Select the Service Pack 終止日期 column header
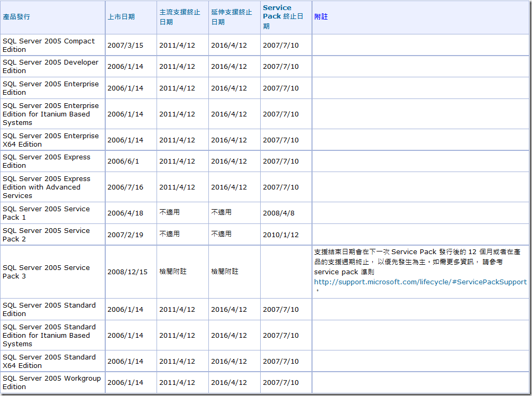This screenshot has height=396, width=532. pyautogui.click(x=283, y=17)
